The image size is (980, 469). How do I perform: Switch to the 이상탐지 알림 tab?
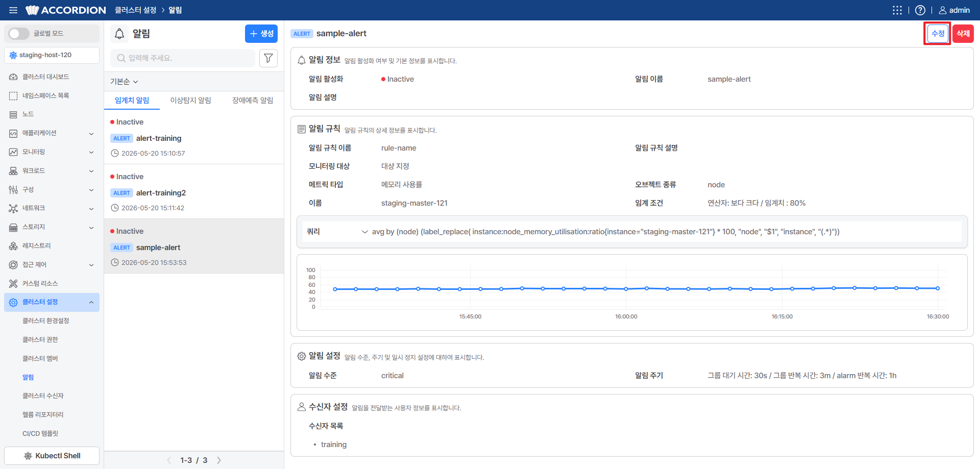190,101
